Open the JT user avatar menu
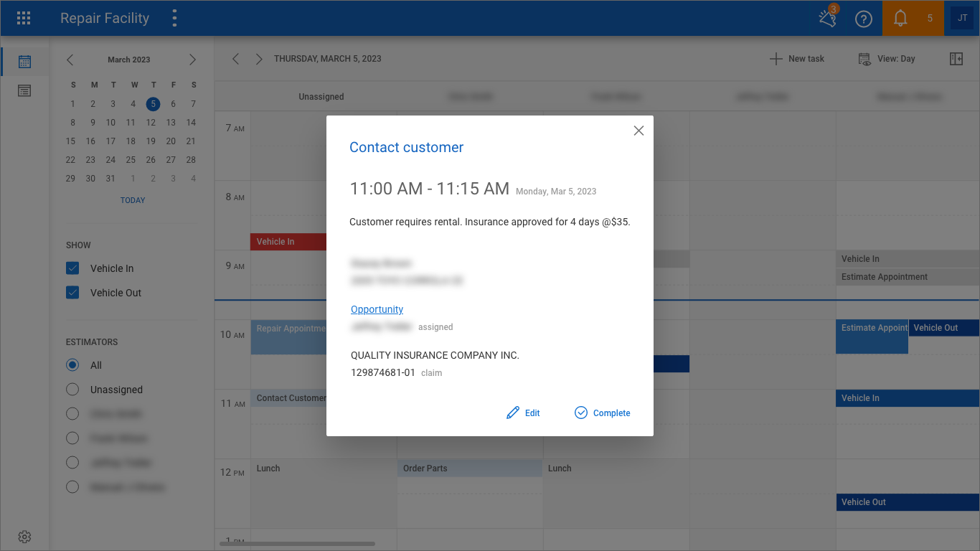Image resolution: width=980 pixels, height=551 pixels. point(962,18)
